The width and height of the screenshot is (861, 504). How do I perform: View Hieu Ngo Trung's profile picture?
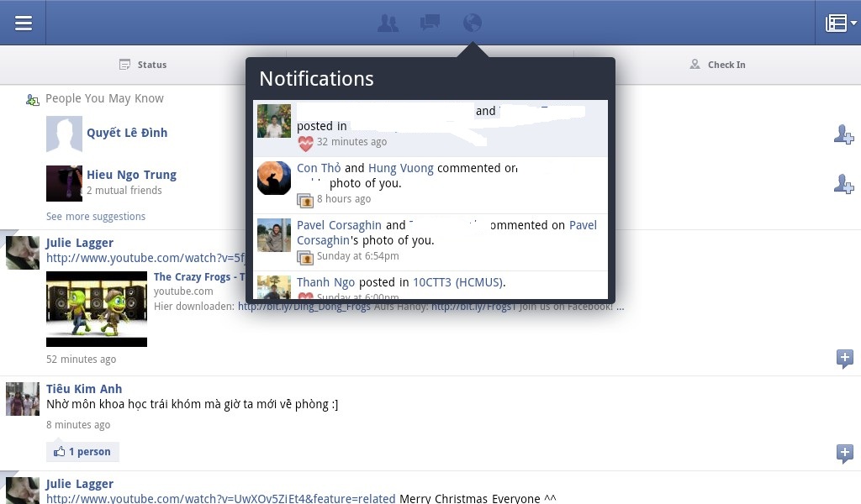64,183
